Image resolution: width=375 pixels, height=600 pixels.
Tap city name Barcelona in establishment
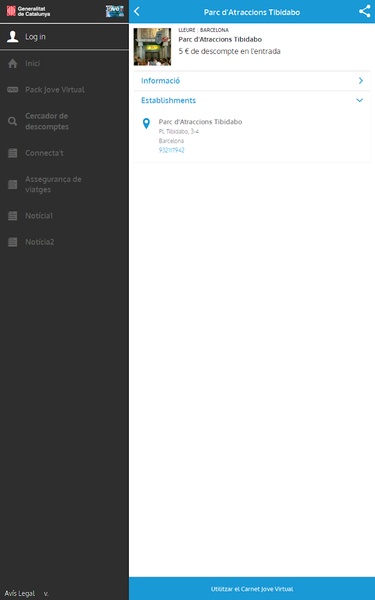[171, 141]
